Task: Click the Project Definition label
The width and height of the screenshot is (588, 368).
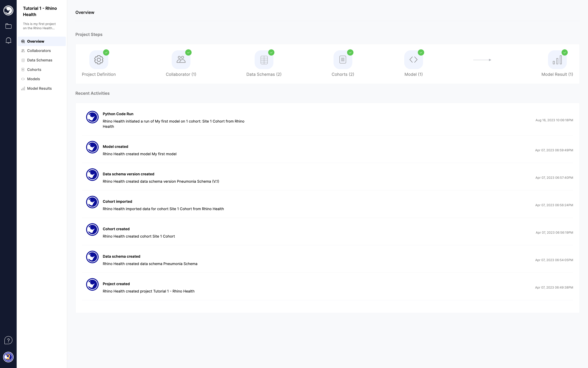Action: [99, 75]
